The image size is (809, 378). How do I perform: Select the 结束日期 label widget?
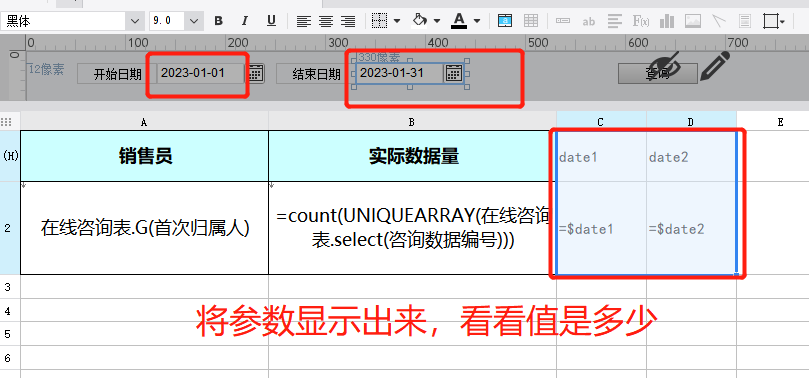[x=316, y=74]
